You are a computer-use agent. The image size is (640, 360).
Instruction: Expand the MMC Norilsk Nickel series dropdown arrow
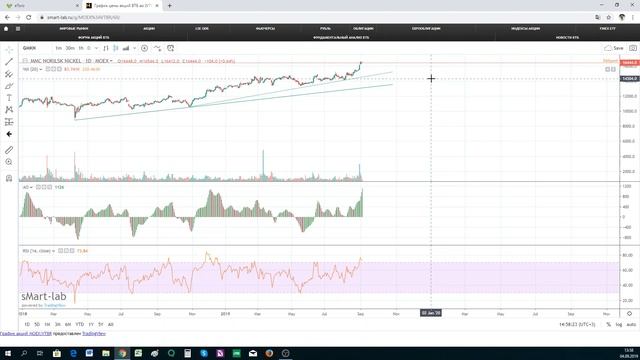click(x=111, y=61)
